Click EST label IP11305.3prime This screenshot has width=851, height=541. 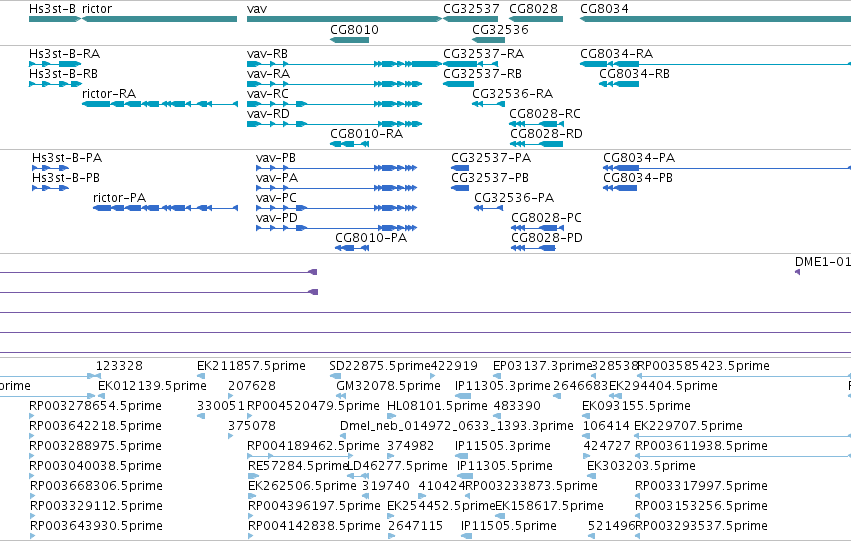click(x=503, y=386)
